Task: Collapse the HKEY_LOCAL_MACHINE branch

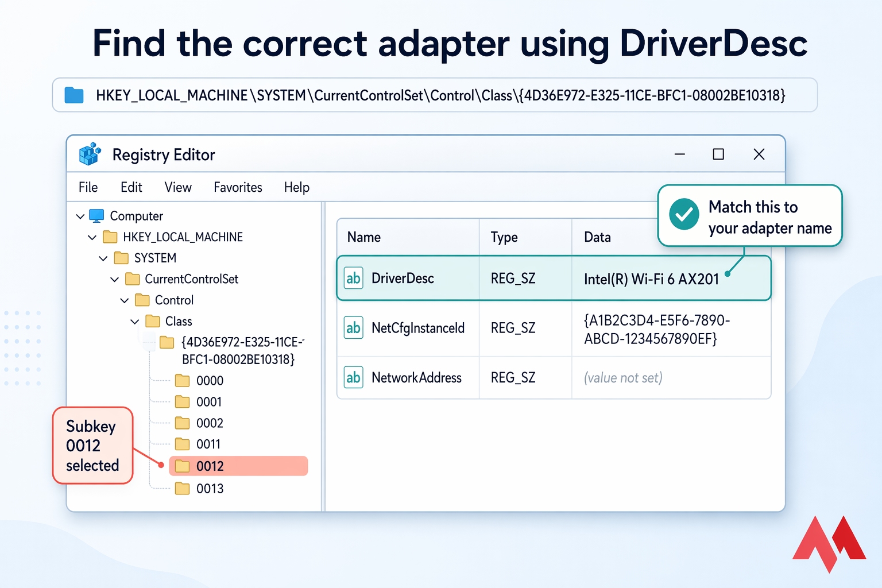Action: [x=92, y=237]
